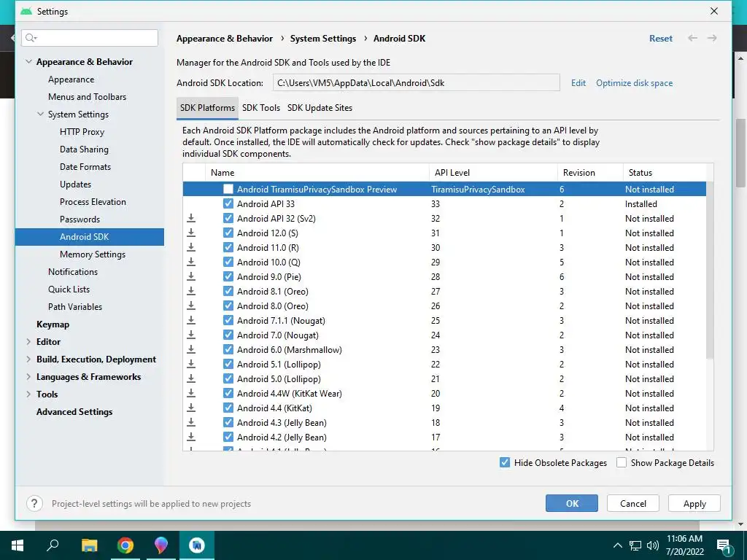Viewport: 747px width, 560px height.
Task: Switch to the SDK Update Sites tab
Action: (320, 108)
